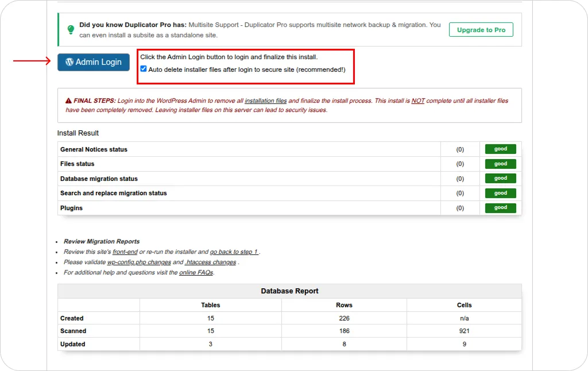The height and width of the screenshot is (371, 588).
Task: Click good badge for Database migration status
Action: click(500, 178)
